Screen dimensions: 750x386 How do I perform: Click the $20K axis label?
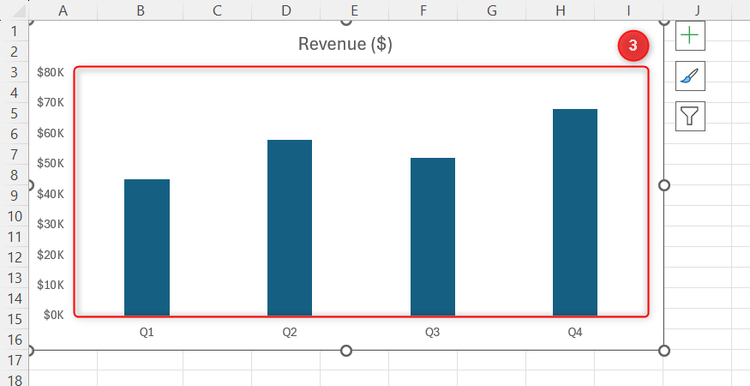[x=51, y=254]
